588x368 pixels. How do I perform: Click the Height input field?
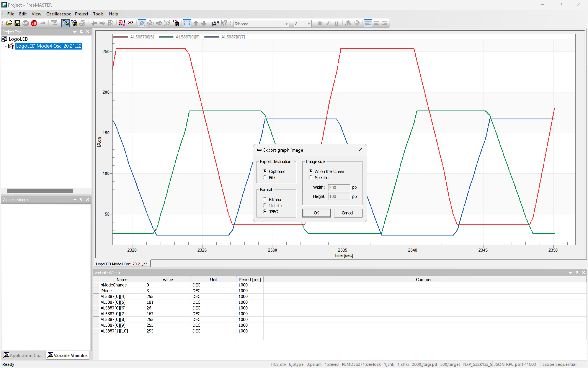tap(339, 196)
